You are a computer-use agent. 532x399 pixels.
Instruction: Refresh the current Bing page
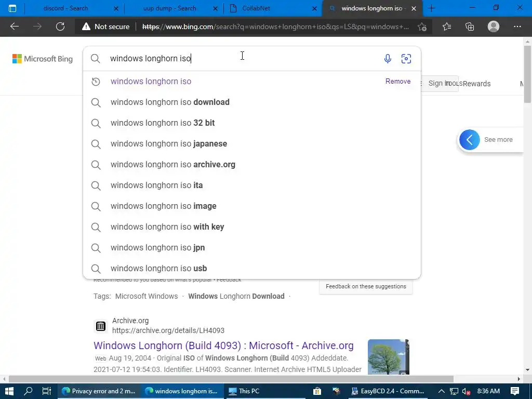pyautogui.click(x=60, y=26)
